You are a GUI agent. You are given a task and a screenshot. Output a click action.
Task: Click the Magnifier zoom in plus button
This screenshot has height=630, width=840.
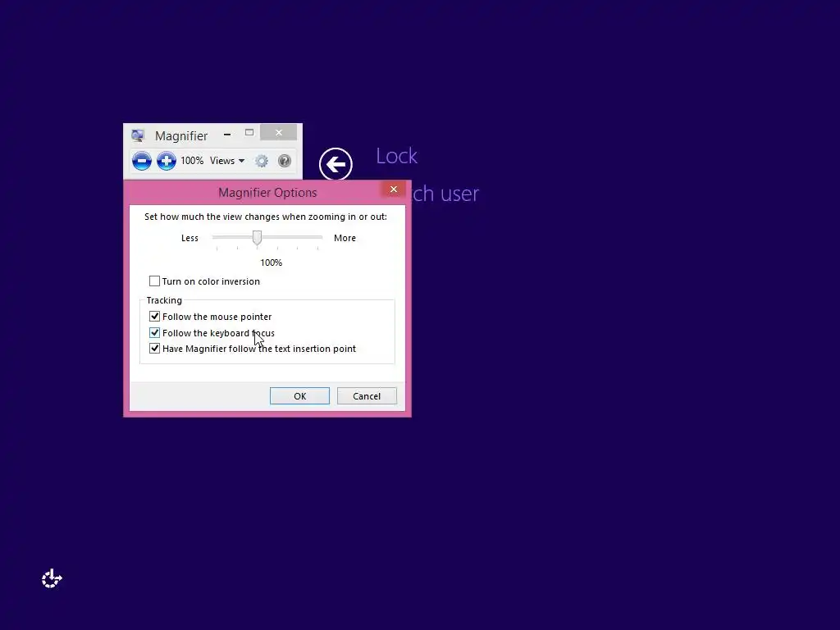[166, 161]
